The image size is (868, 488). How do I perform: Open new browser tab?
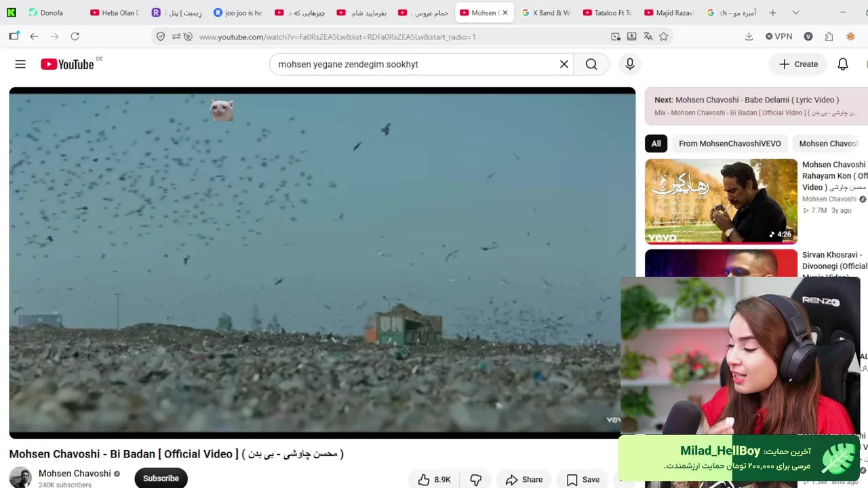[x=772, y=13]
